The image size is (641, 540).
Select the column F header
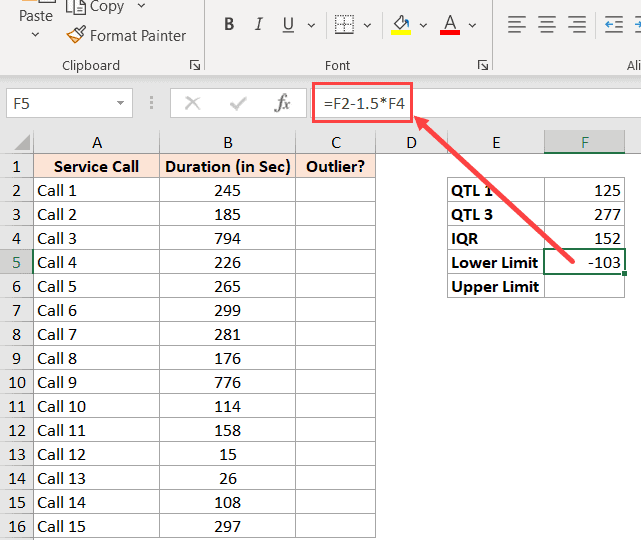point(585,142)
